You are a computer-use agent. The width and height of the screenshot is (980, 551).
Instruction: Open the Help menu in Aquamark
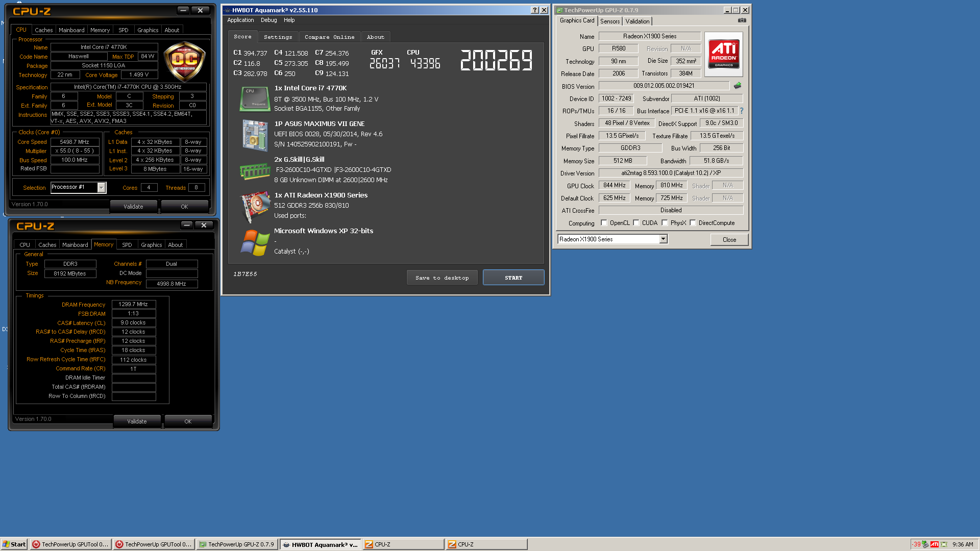tap(289, 20)
